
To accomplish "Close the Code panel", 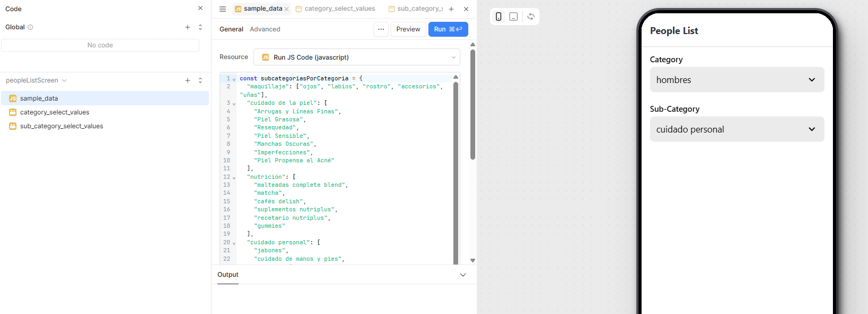I will coord(200,9).
